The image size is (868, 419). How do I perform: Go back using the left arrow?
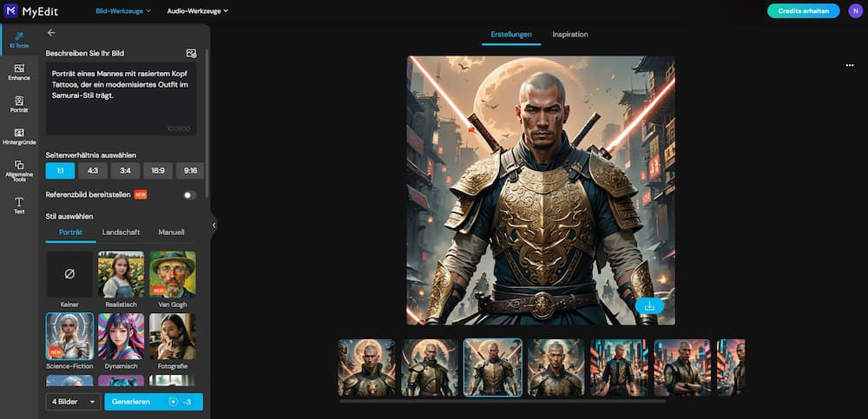tap(51, 33)
